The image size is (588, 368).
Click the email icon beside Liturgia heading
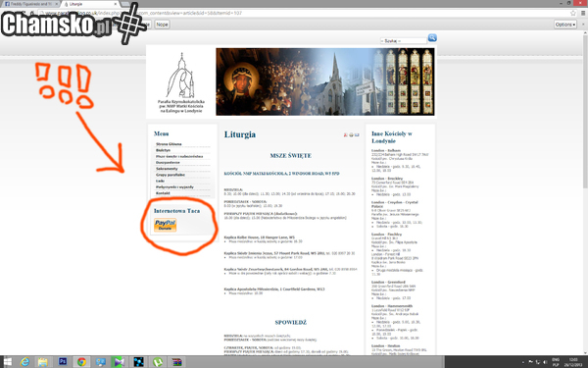[357, 134]
